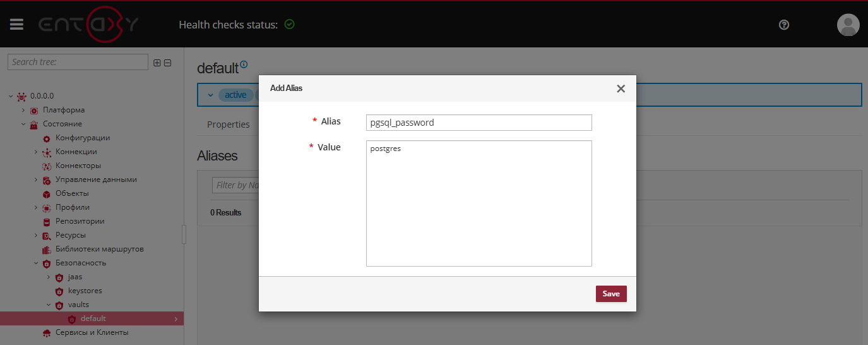868x345 pixels.
Task: Click the arrow on default row
Action: pos(175,319)
